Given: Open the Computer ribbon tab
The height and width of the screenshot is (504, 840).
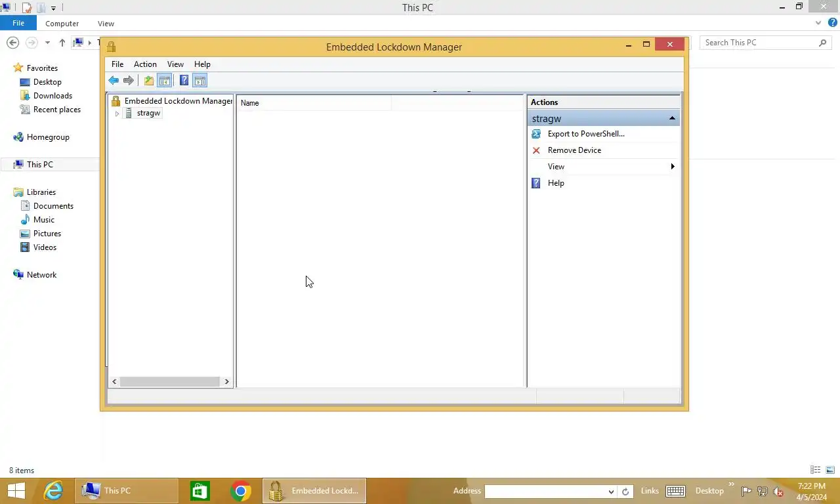Looking at the screenshot, I should click(62, 24).
